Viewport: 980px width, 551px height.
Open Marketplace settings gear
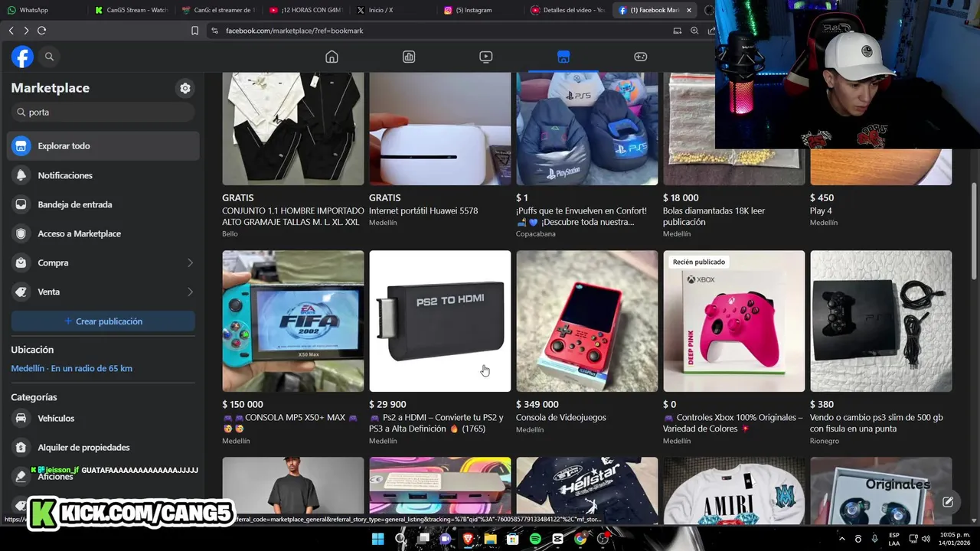pyautogui.click(x=185, y=88)
